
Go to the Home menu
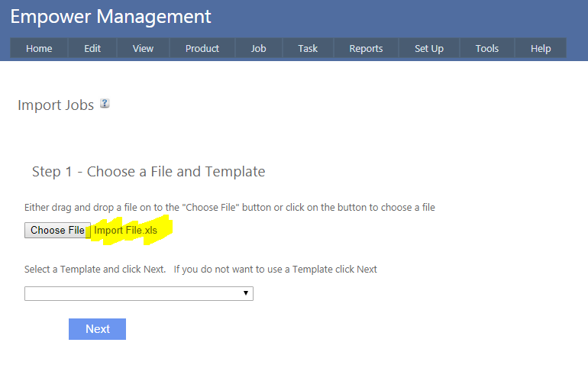click(x=39, y=48)
